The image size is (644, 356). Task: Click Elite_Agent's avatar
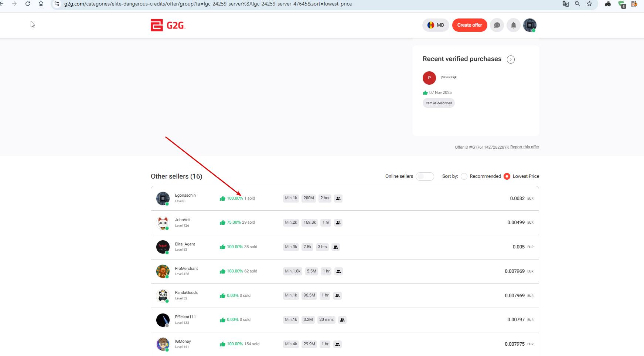pyautogui.click(x=163, y=247)
